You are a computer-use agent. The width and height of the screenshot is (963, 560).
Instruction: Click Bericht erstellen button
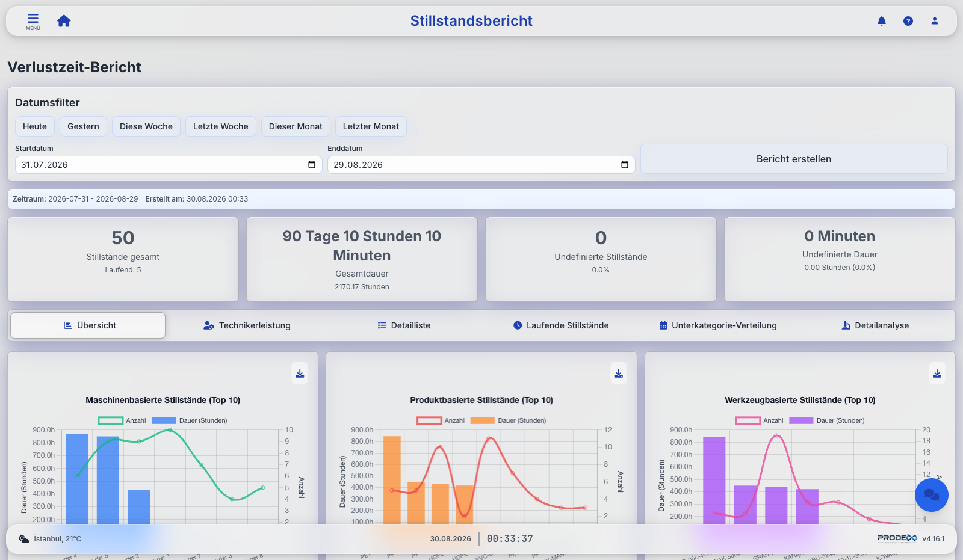tap(794, 159)
